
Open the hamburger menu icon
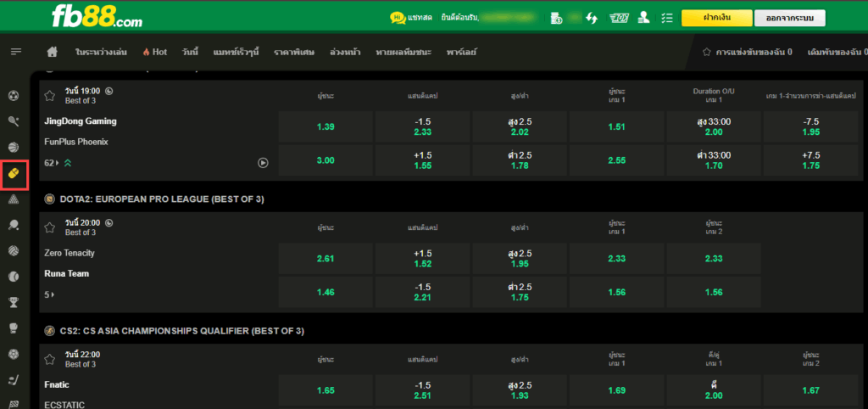pyautogui.click(x=16, y=52)
